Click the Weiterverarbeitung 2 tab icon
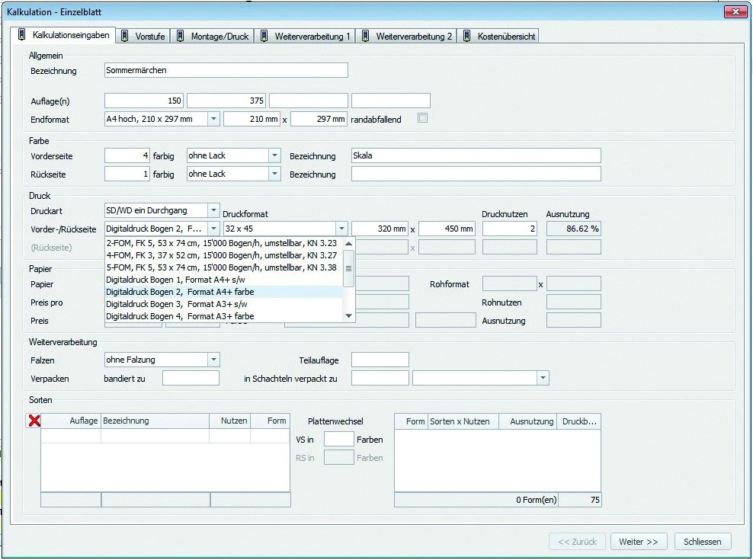 click(x=366, y=37)
